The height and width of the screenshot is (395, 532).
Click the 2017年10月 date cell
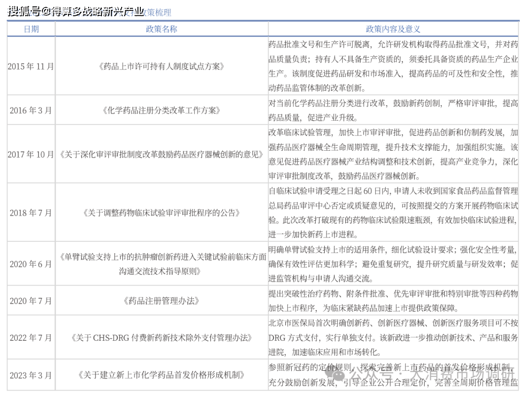31,154
